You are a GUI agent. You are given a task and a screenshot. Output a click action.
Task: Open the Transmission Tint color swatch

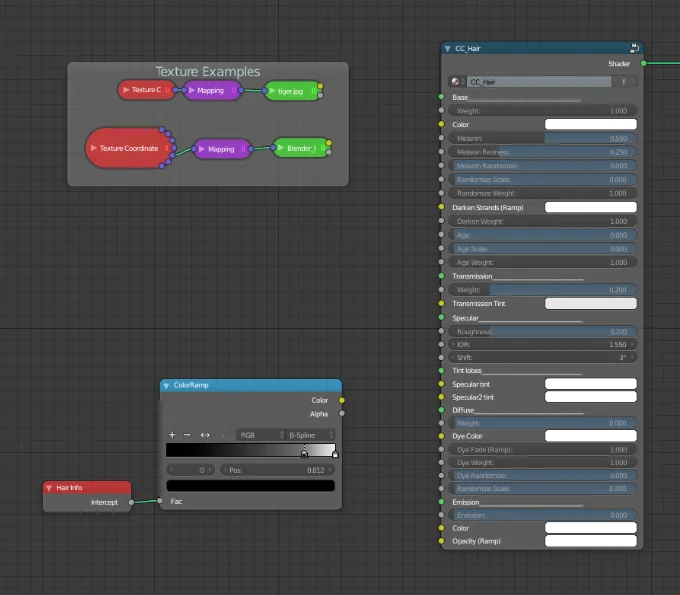pos(591,303)
